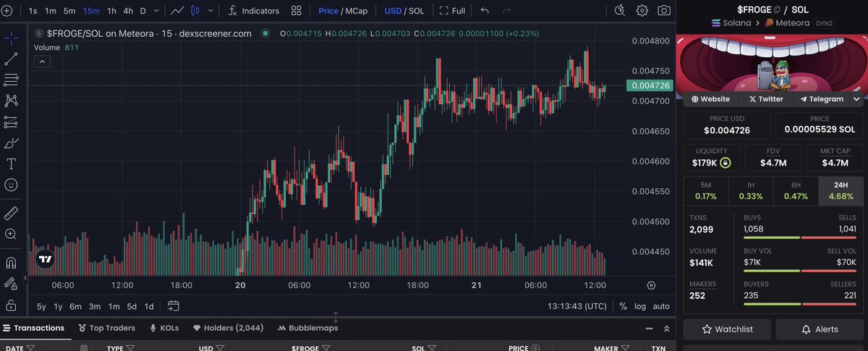Open the go to date picker
Screen dimensions: 868x351
(174, 305)
